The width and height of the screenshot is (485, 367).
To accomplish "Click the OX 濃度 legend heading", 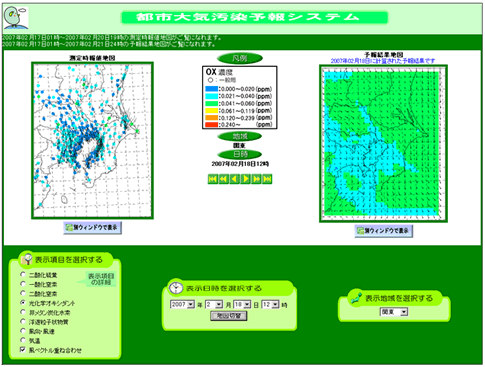I will pos(219,72).
